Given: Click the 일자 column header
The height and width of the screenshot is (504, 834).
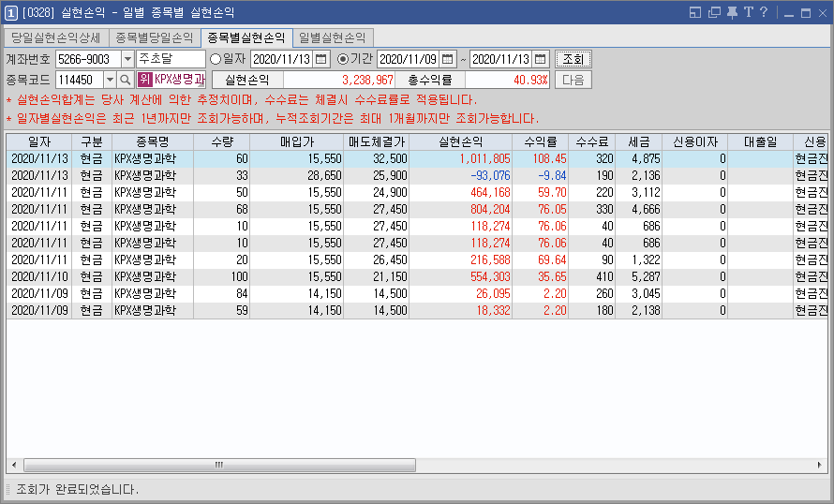Looking at the screenshot, I should [39, 142].
